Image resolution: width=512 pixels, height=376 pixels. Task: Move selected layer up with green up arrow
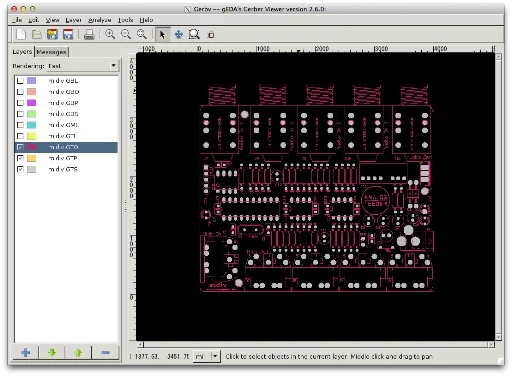pyautogui.click(x=78, y=352)
